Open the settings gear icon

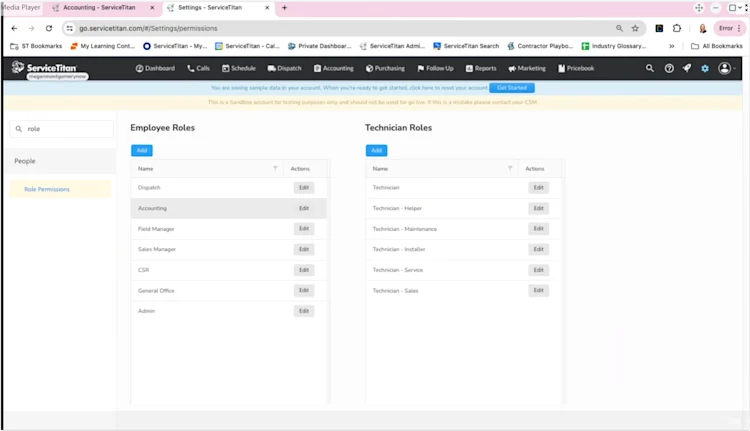click(x=705, y=68)
